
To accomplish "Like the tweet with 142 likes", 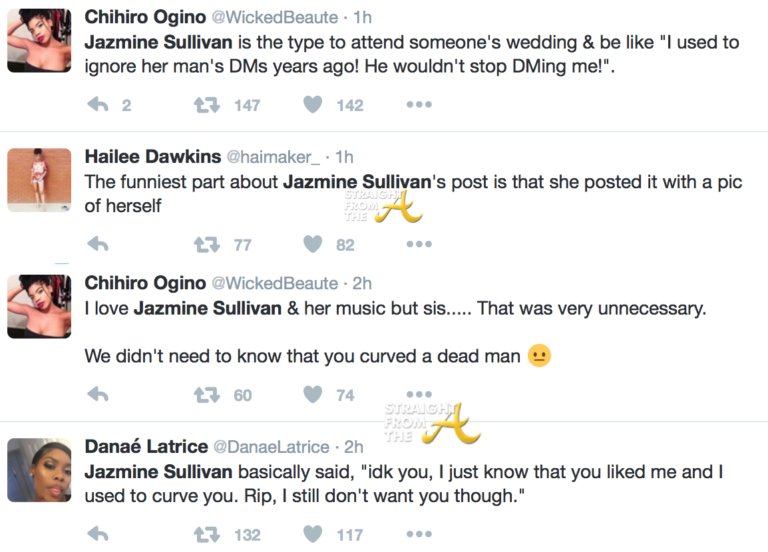I will pyautogui.click(x=313, y=105).
